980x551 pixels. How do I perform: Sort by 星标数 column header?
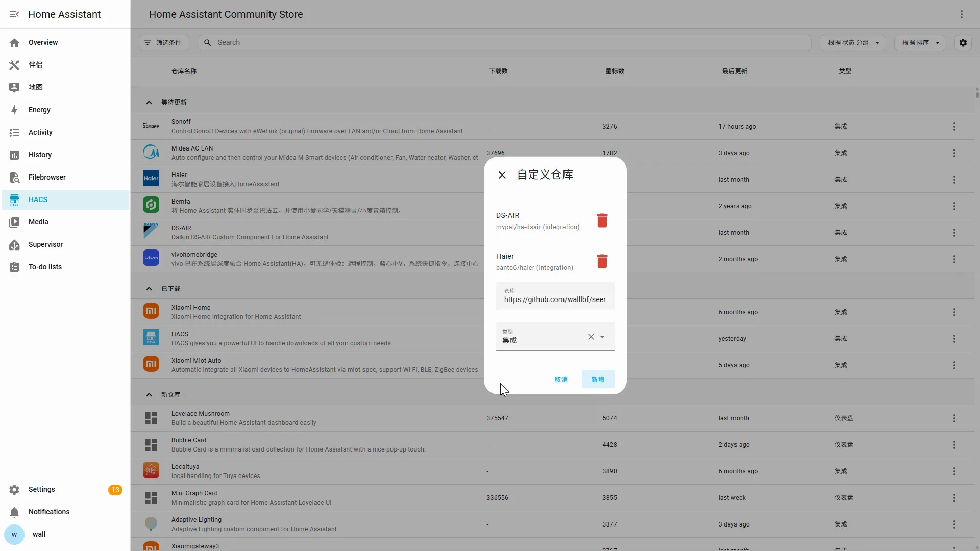(x=615, y=71)
